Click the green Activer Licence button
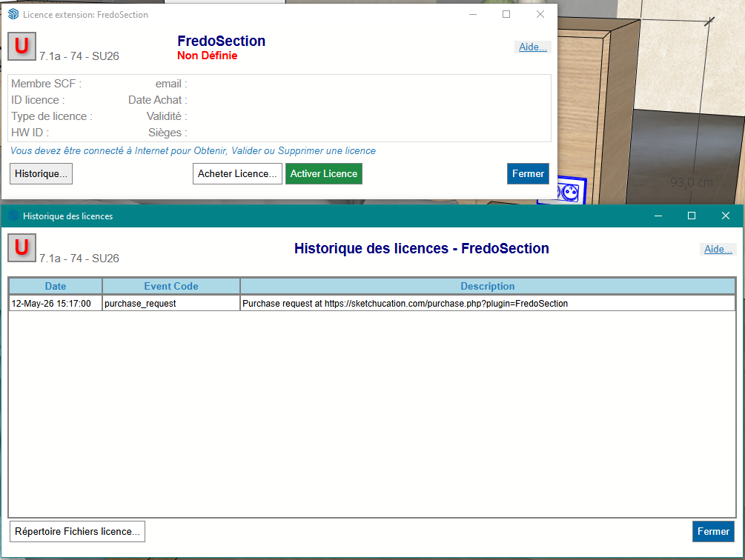745x560 pixels. tap(323, 173)
